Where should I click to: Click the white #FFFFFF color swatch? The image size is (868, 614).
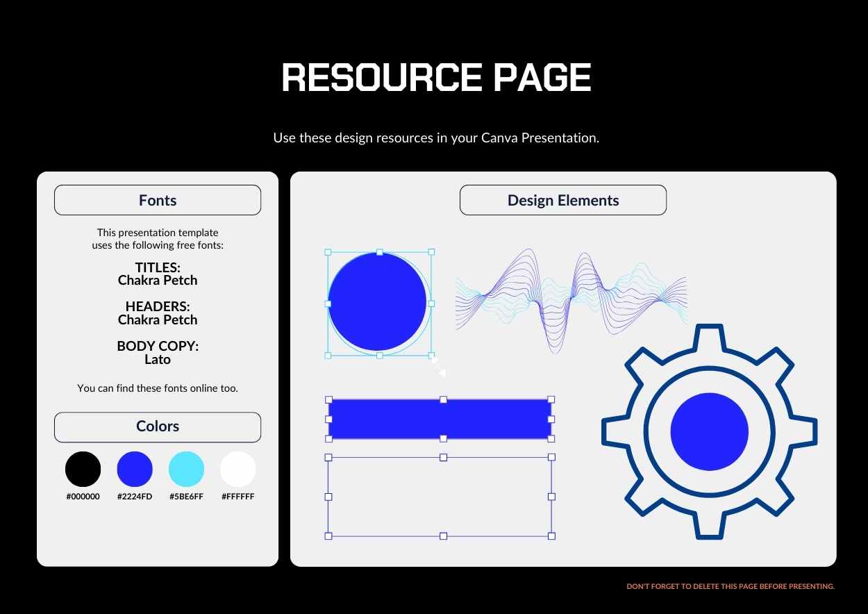tap(238, 469)
